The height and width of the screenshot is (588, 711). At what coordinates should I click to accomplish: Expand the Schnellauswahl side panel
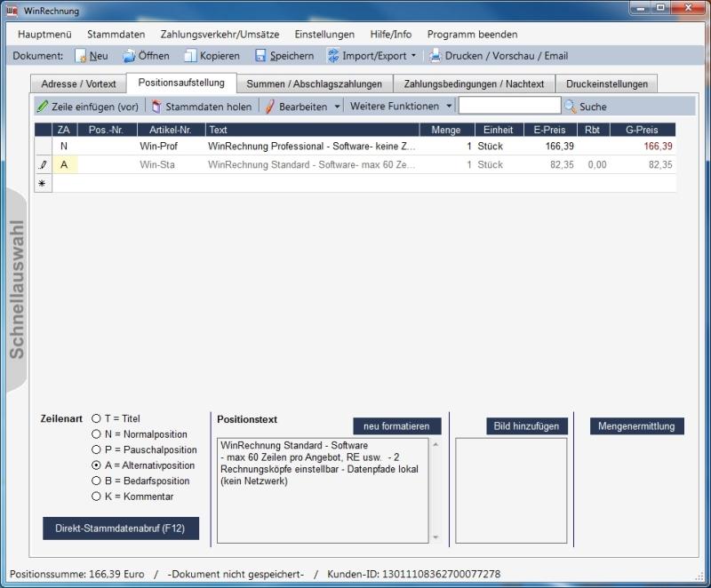[17, 290]
